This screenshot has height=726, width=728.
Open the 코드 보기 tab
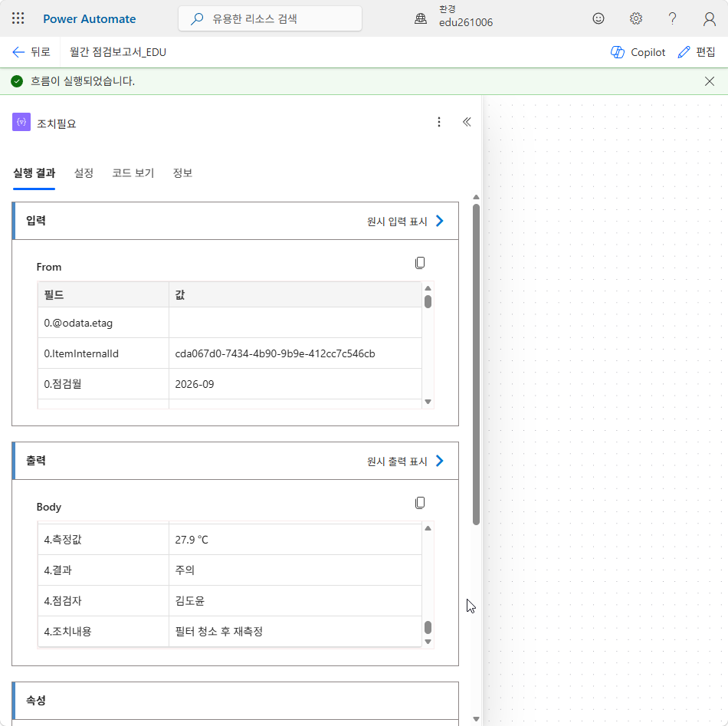point(133,173)
